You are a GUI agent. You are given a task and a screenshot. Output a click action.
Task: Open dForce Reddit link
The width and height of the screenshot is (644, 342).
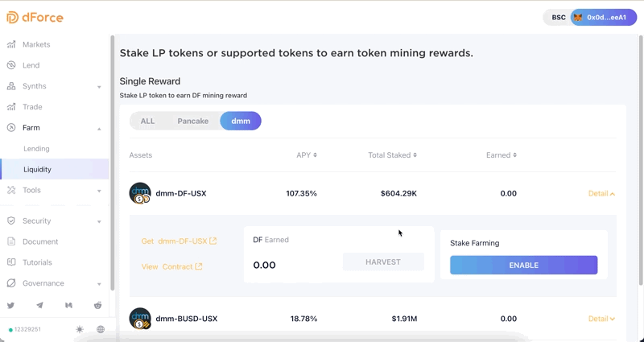tap(97, 306)
